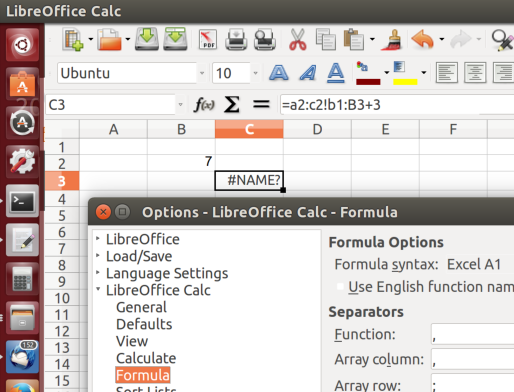Click the Redo arrow icon

tap(461, 39)
